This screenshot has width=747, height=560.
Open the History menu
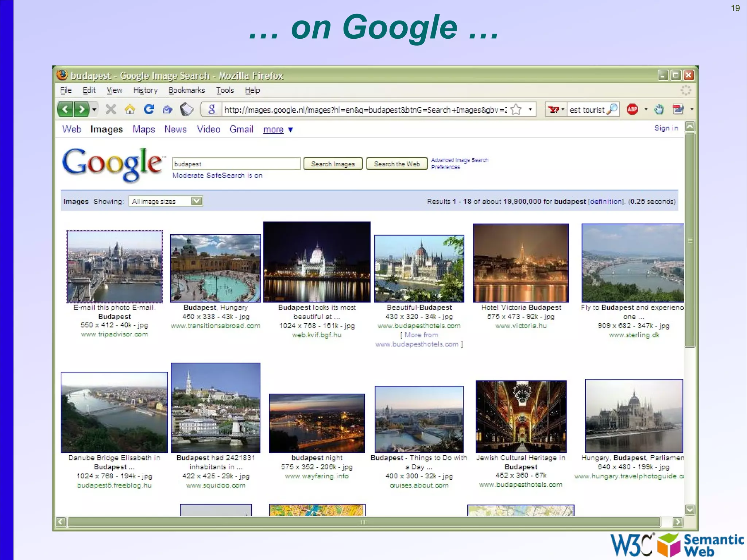(x=145, y=90)
